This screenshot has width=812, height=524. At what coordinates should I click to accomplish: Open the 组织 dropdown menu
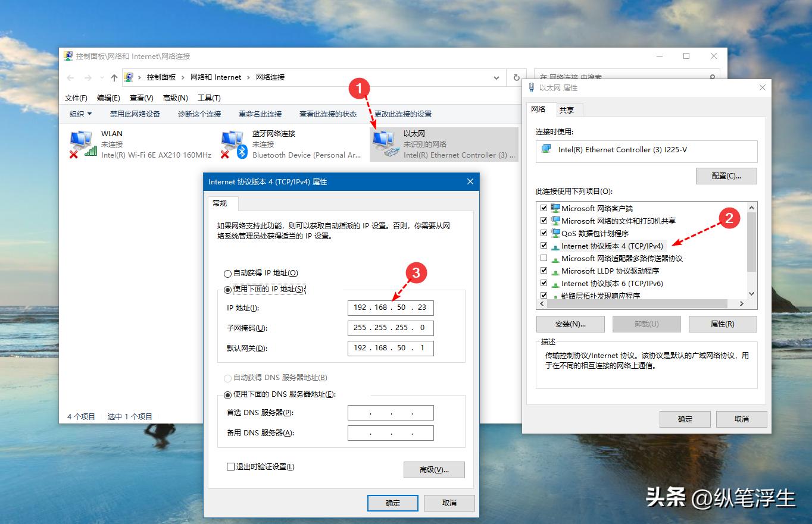80,114
